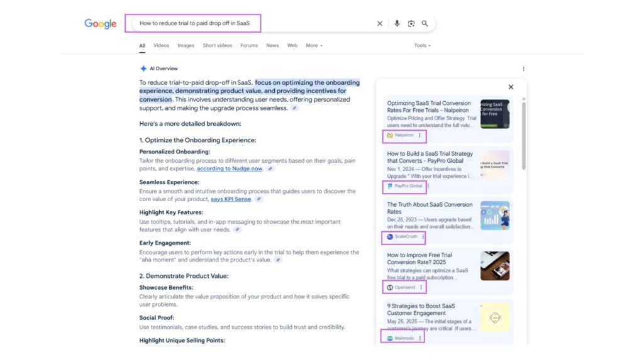The width and height of the screenshot is (644, 362).
Task: Click the Opensend favicon
Action: pyautogui.click(x=390, y=288)
